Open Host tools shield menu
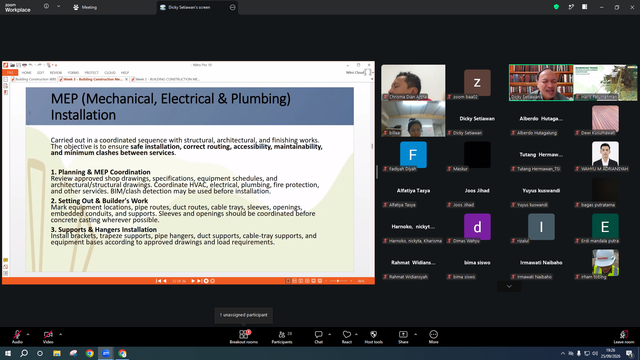 click(x=373, y=337)
